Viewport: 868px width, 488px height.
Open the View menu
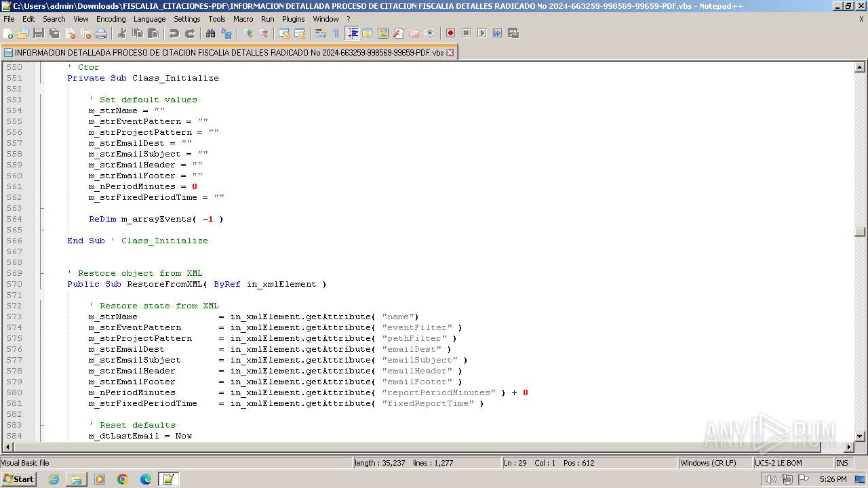coord(81,19)
